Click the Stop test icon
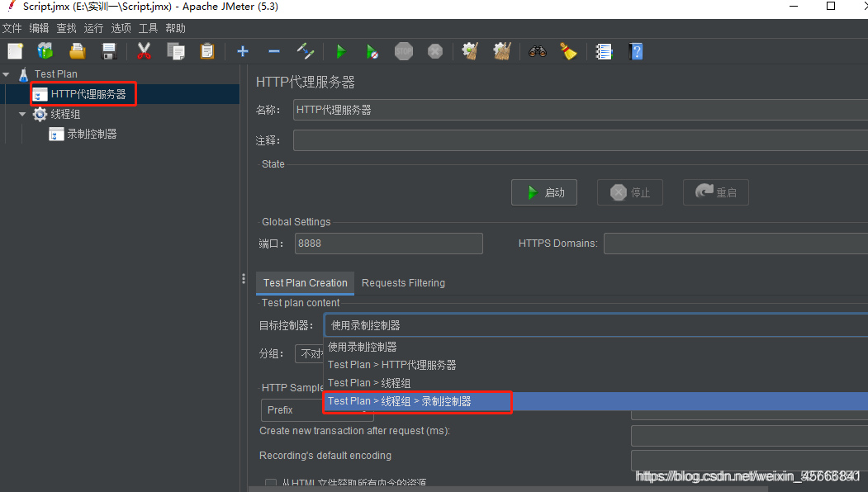This screenshot has height=492, width=868. coord(404,51)
